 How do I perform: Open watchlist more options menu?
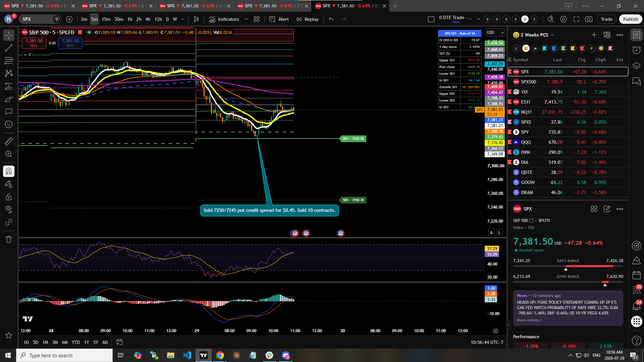coord(620,35)
